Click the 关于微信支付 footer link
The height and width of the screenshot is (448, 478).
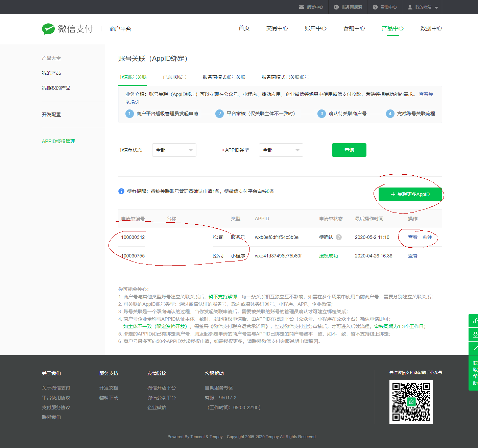(56, 388)
